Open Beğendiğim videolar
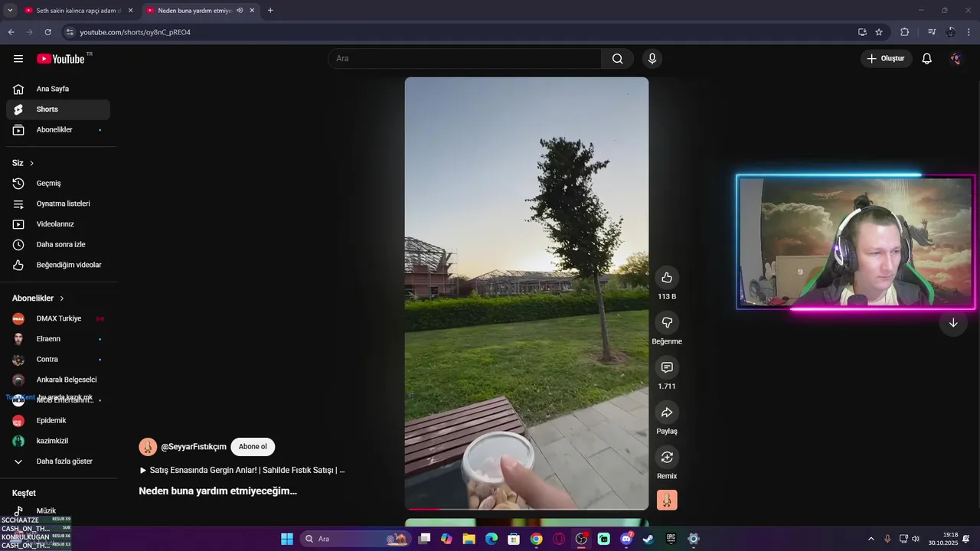Viewport: 980px width, 551px height. pyautogui.click(x=58, y=265)
